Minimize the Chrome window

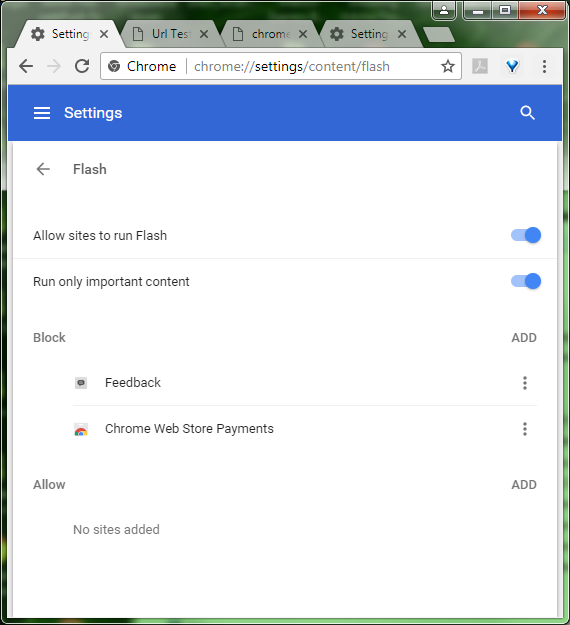coord(478,10)
